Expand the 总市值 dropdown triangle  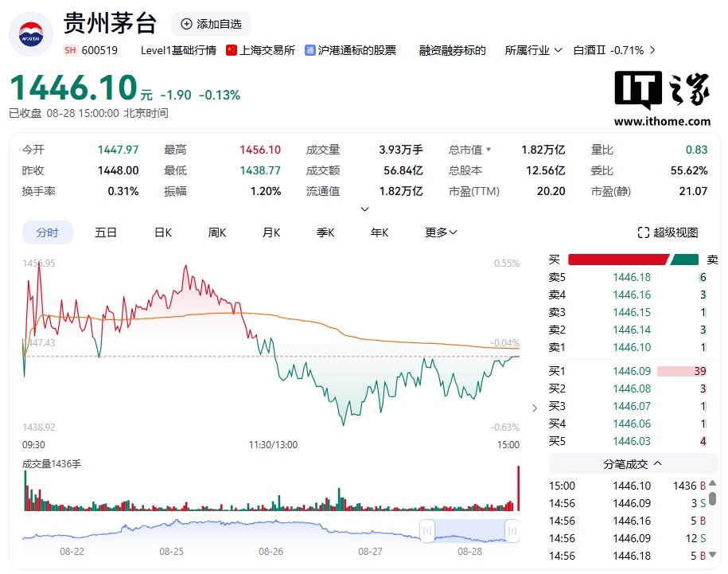(489, 150)
